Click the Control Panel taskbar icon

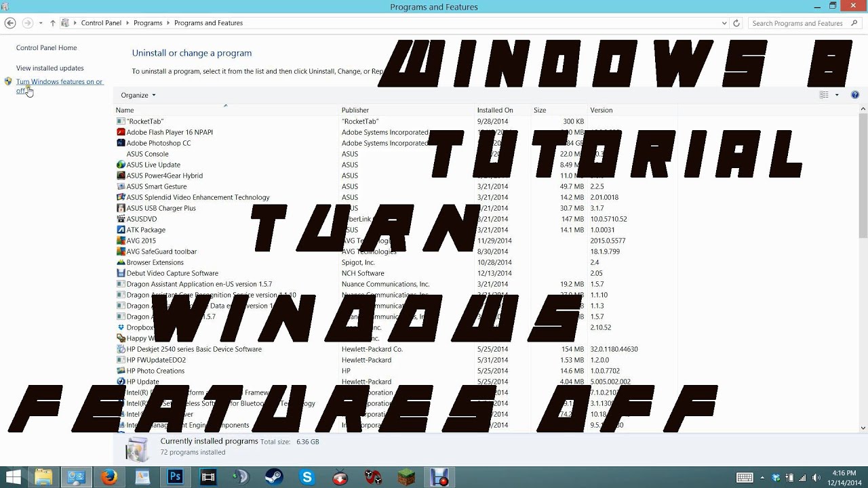click(x=76, y=477)
